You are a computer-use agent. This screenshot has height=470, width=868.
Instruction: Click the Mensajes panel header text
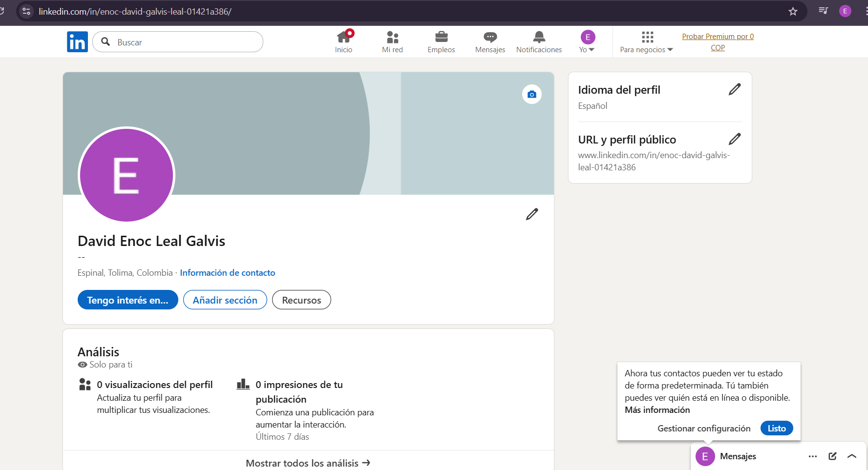(738, 456)
